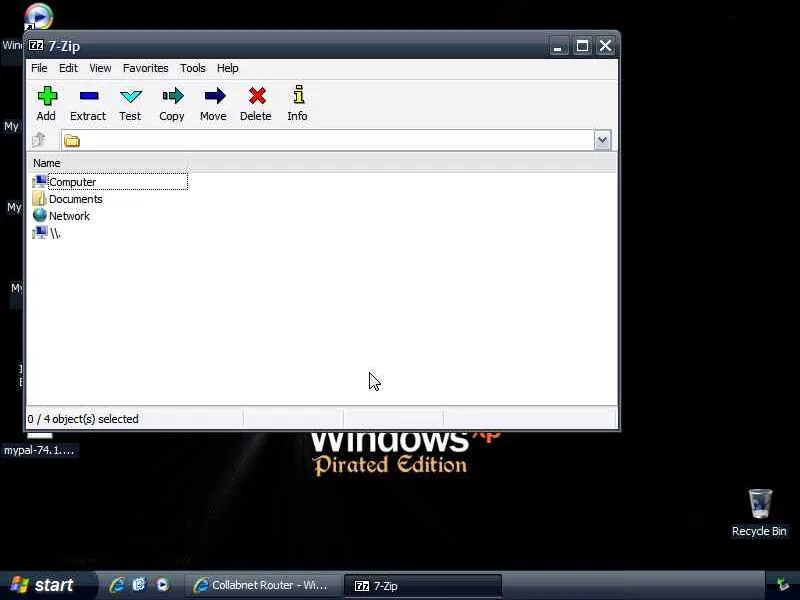Maximize the 7-Zip window
The image size is (800, 600).
tap(582, 46)
